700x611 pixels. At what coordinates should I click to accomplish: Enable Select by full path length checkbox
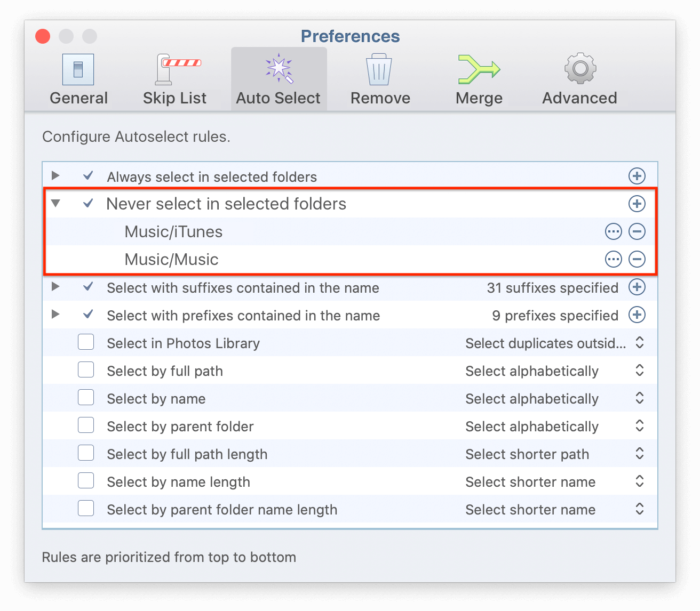[x=86, y=453]
